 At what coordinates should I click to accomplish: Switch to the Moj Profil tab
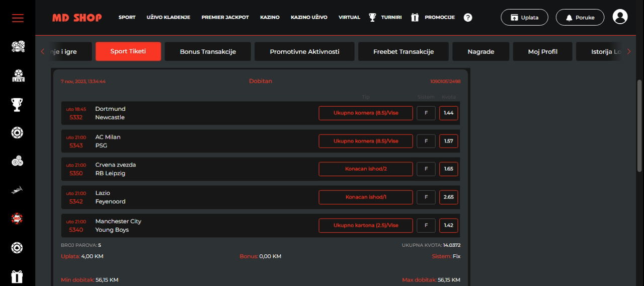(543, 51)
